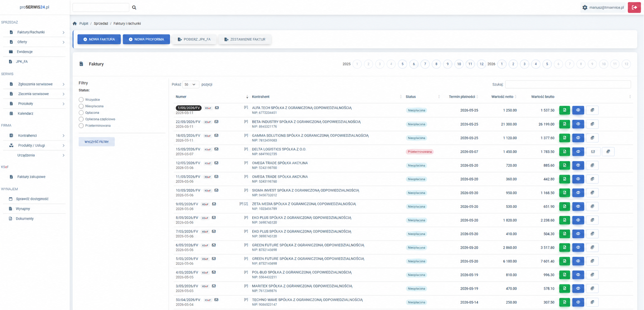Click copy icon for invoice 50/04/2026/FV
Image resolution: width=644 pixels, height=310 pixels.
tap(592, 302)
